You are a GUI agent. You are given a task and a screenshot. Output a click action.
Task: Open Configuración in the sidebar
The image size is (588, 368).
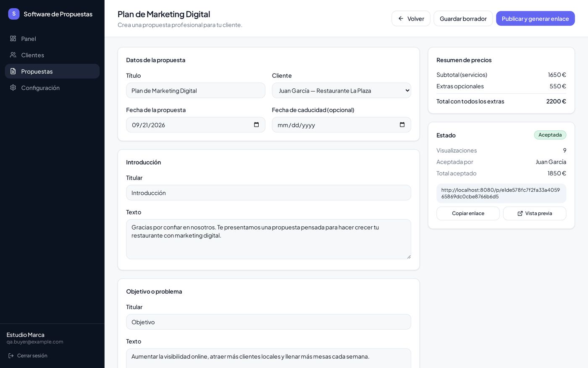click(52, 88)
